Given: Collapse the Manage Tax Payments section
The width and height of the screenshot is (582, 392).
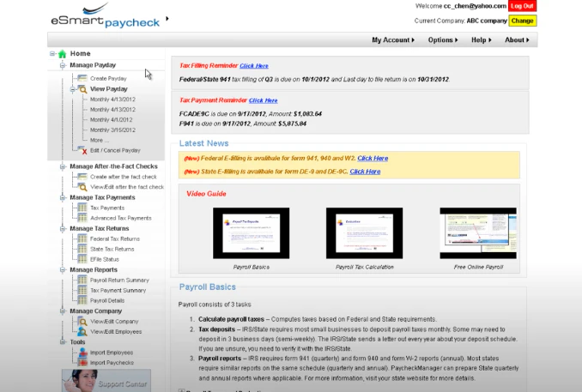Looking at the screenshot, I should point(63,197).
